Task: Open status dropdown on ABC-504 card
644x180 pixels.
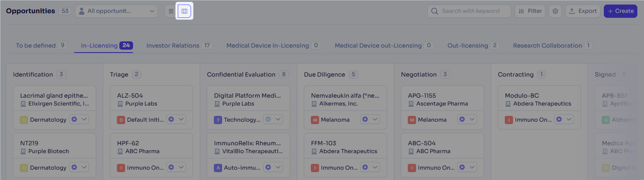Action: coord(467,167)
